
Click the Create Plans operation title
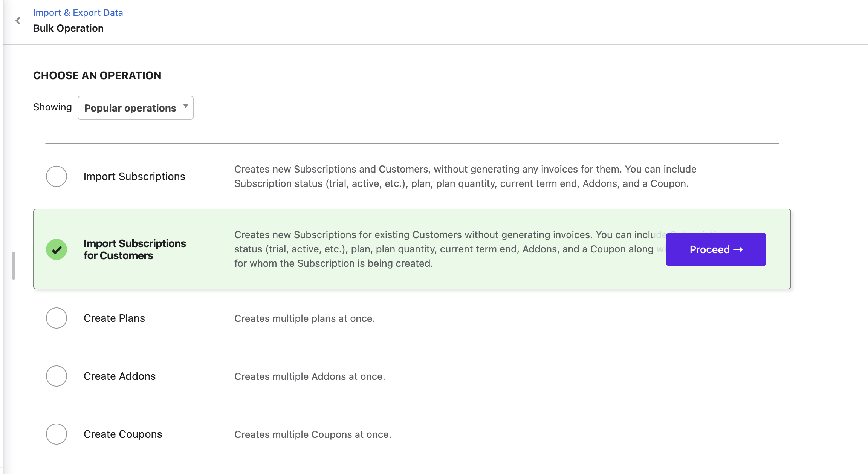tap(114, 318)
